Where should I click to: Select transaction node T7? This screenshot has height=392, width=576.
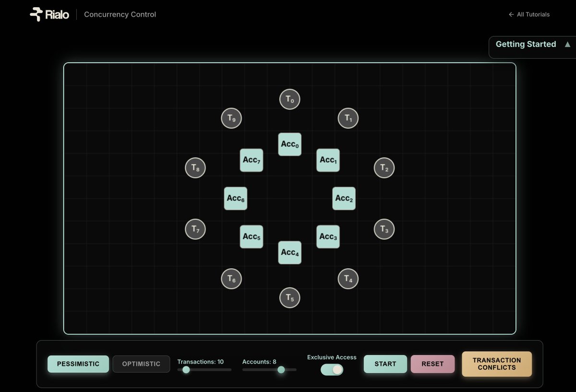point(195,229)
